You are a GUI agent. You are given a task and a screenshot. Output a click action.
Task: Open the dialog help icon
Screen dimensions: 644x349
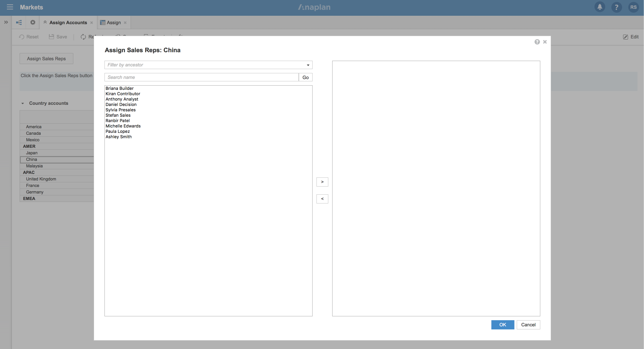(537, 42)
